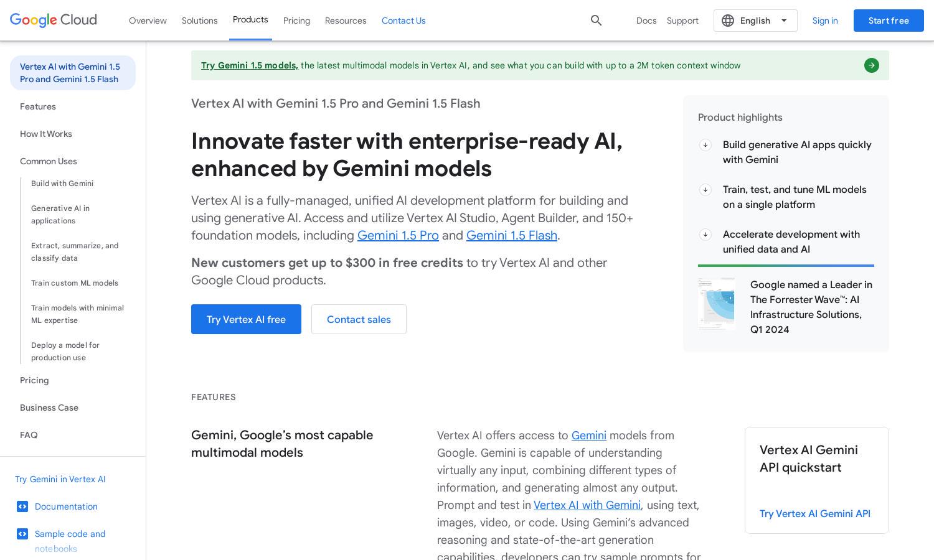Open the Documentation sidebar link
The width and height of the screenshot is (934, 560).
66,506
